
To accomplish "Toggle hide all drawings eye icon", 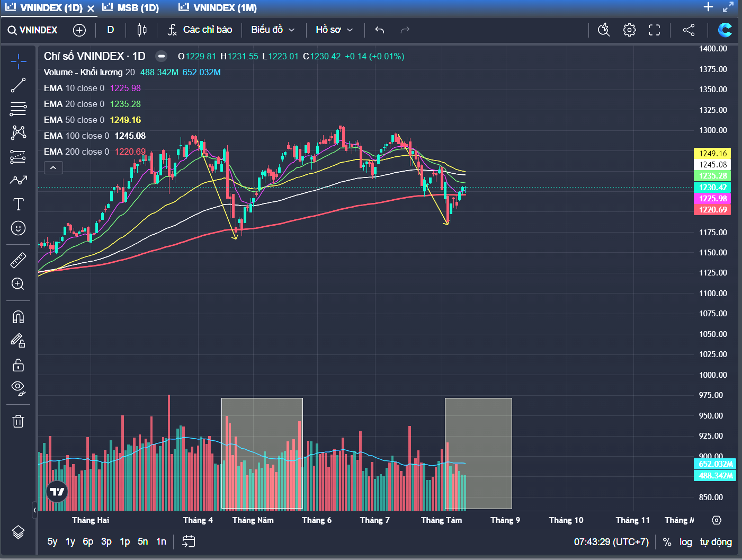I will point(18,389).
